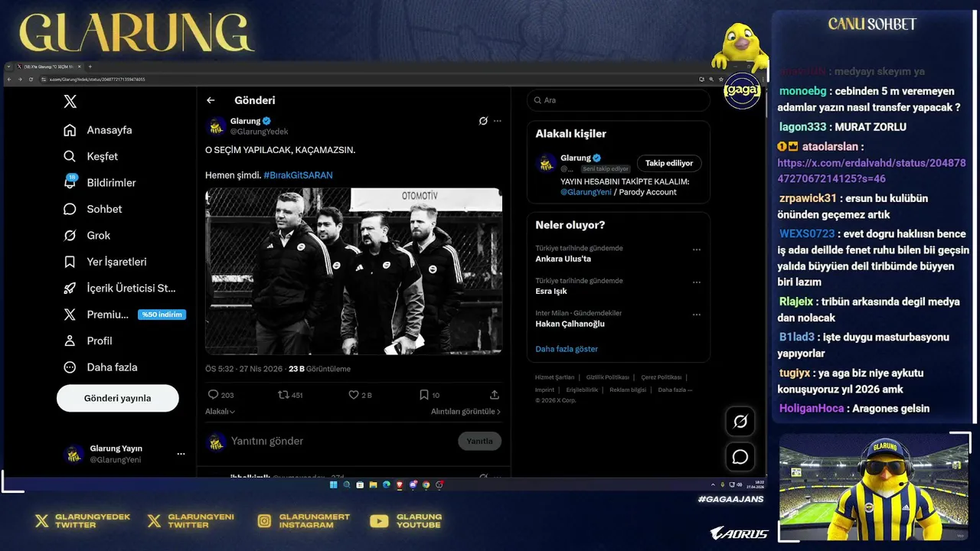Screen dimensions: 980x551
Task: Open Gizlilik Politikası footer link
Action: [x=607, y=377]
